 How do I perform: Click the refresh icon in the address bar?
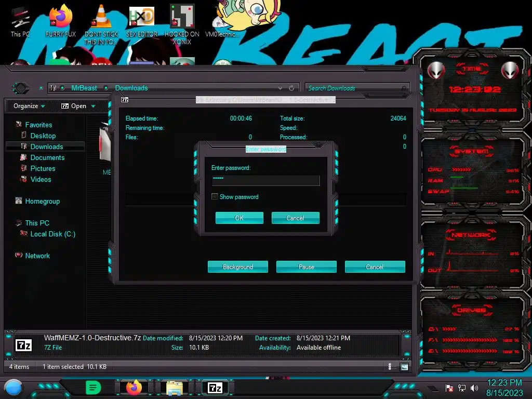point(291,88)
